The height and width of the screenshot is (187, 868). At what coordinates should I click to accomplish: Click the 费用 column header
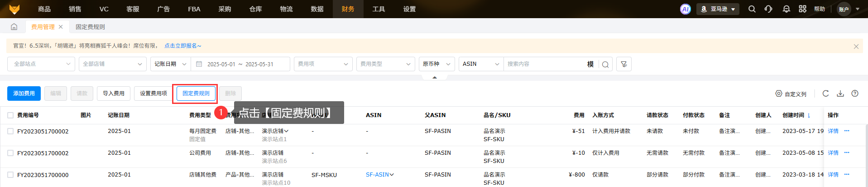coord(579,115)
